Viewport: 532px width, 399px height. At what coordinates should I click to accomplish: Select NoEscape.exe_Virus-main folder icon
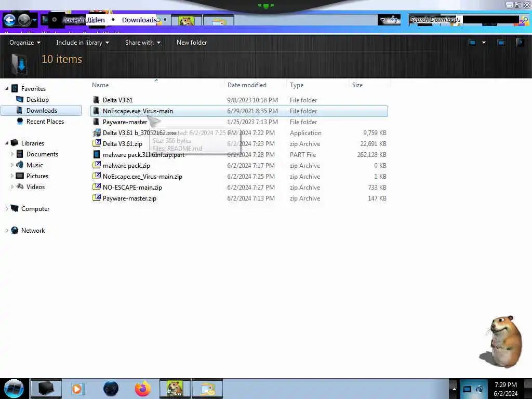pyautogui.click(x=96, y=111)
